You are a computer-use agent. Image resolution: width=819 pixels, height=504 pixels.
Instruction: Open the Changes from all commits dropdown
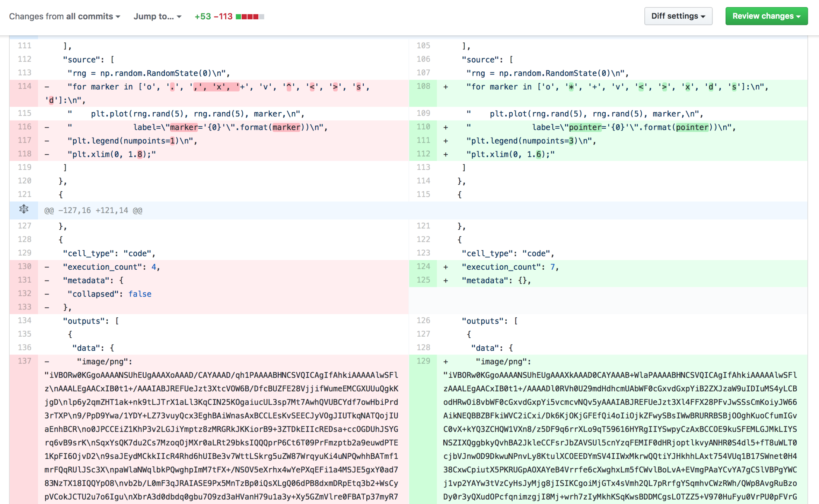pyautogui.click(x=64, y=16)
